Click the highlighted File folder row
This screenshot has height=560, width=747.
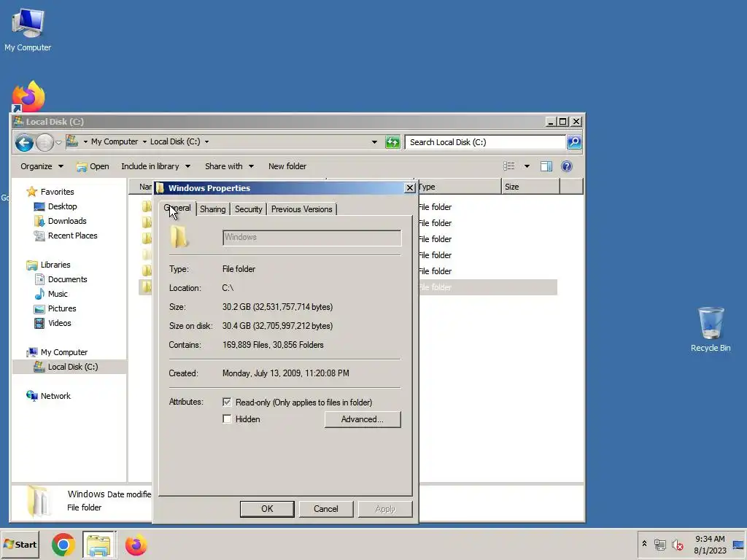click(348, 287)
